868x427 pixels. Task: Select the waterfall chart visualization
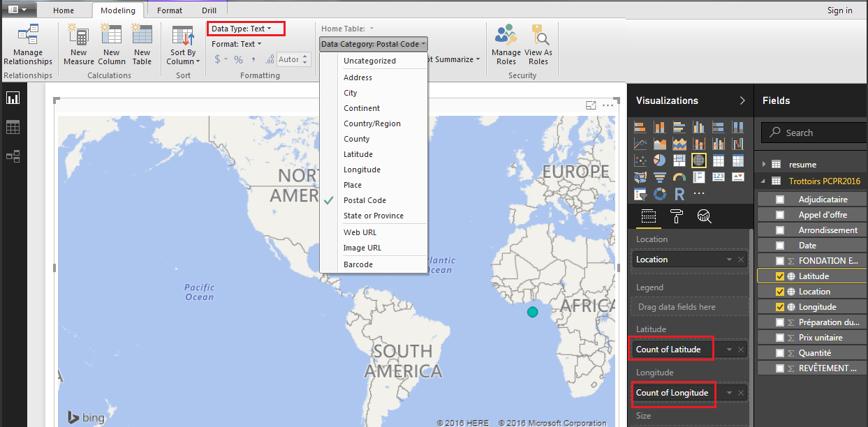(737, 144)
